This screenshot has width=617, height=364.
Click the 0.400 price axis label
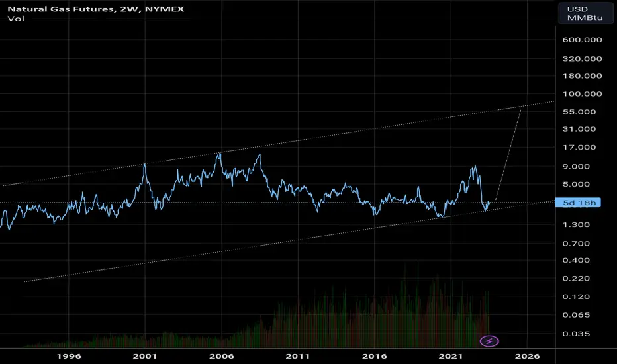(576, 260)
